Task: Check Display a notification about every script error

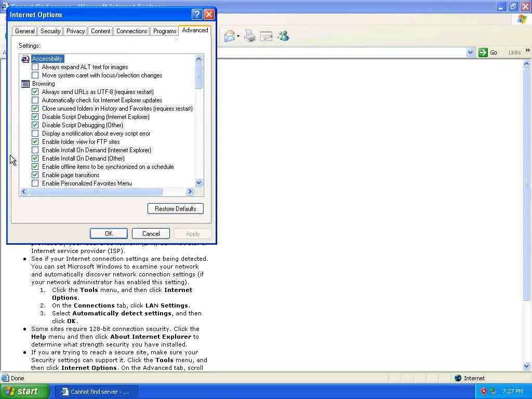Action: [35, 134]
